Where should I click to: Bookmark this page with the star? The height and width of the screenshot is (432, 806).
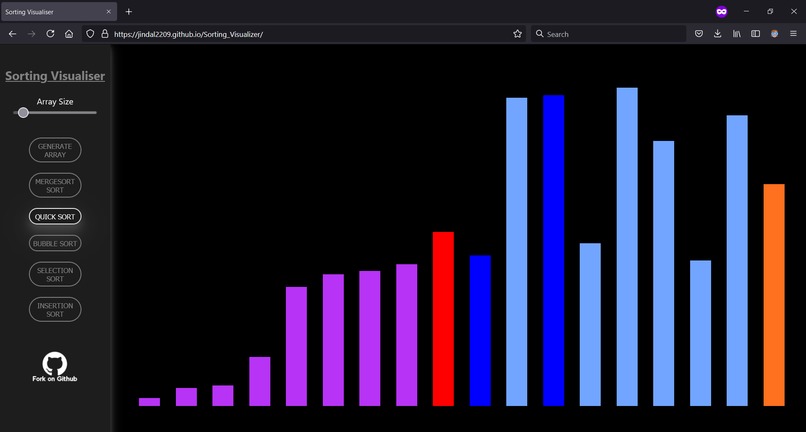click(517, 34)
